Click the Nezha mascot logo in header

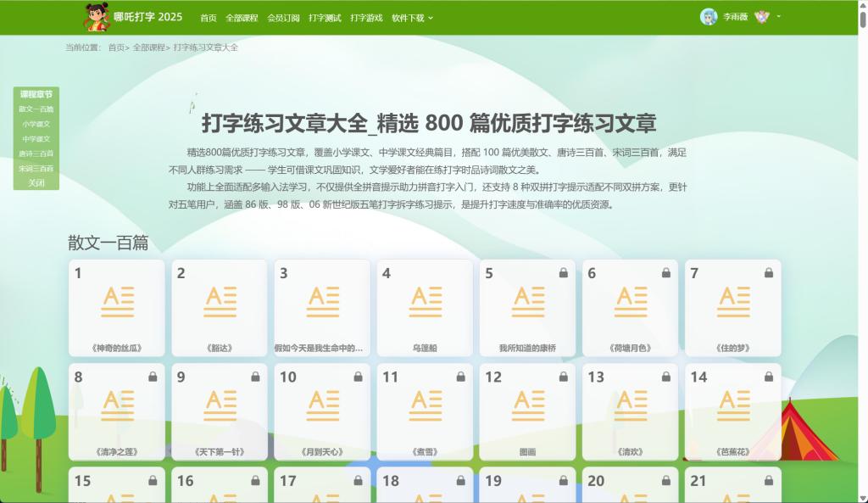coord(97,16)
